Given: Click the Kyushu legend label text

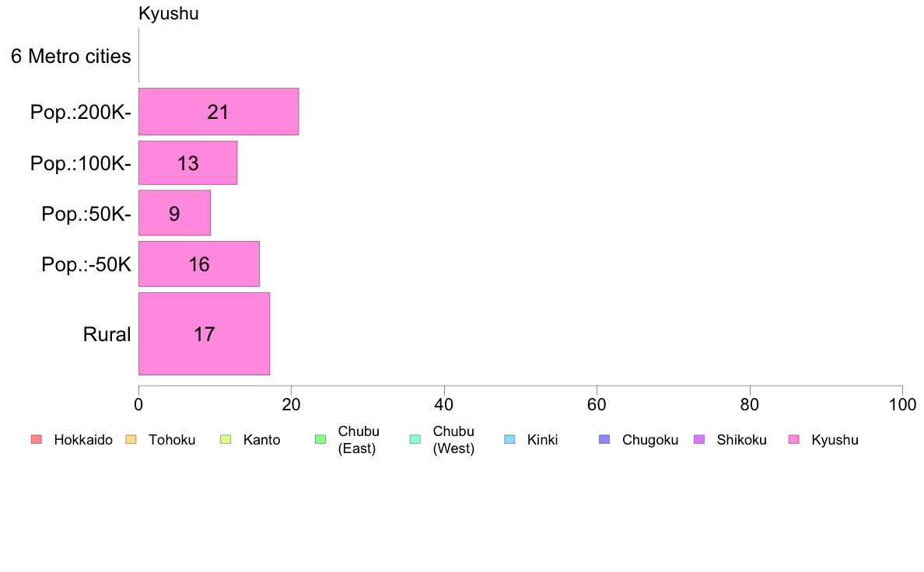Looking at the screenshot, I should click(835, 440).
